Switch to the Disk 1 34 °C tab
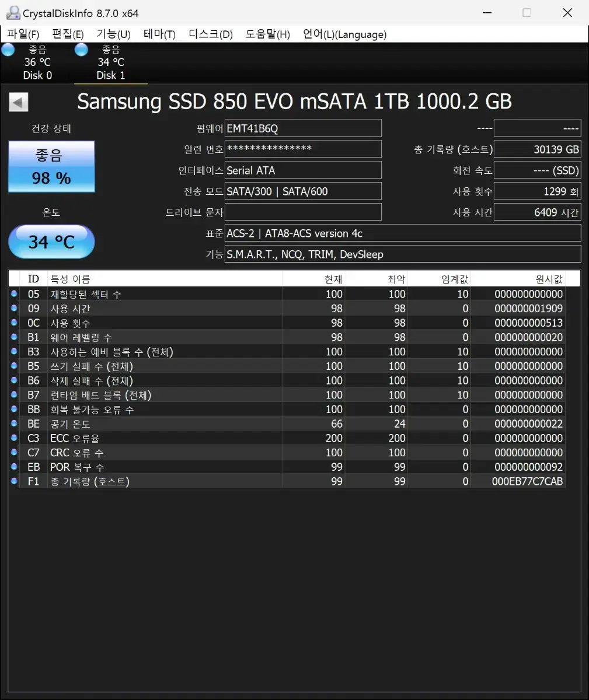Viewport: 589px width, 700px height. coord(110,62)
